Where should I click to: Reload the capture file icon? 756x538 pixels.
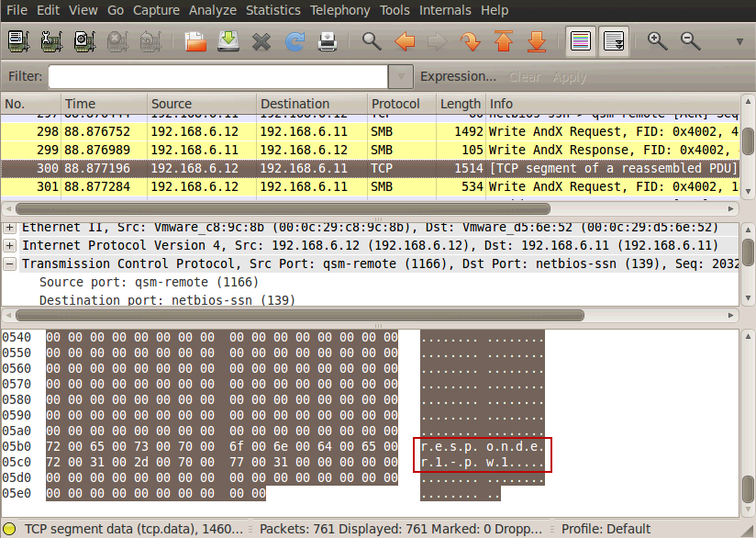click(295, 41)
